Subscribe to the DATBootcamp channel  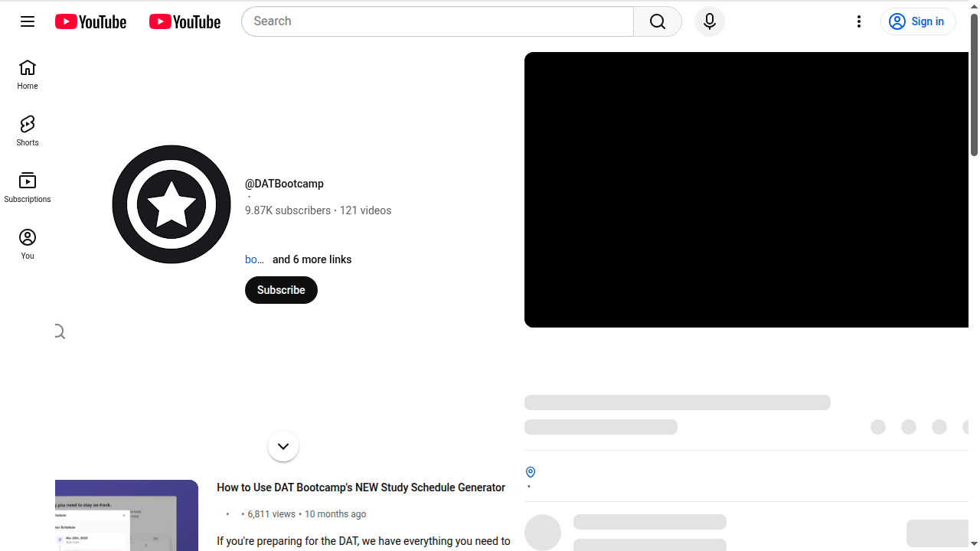click(x=281, y=290)
